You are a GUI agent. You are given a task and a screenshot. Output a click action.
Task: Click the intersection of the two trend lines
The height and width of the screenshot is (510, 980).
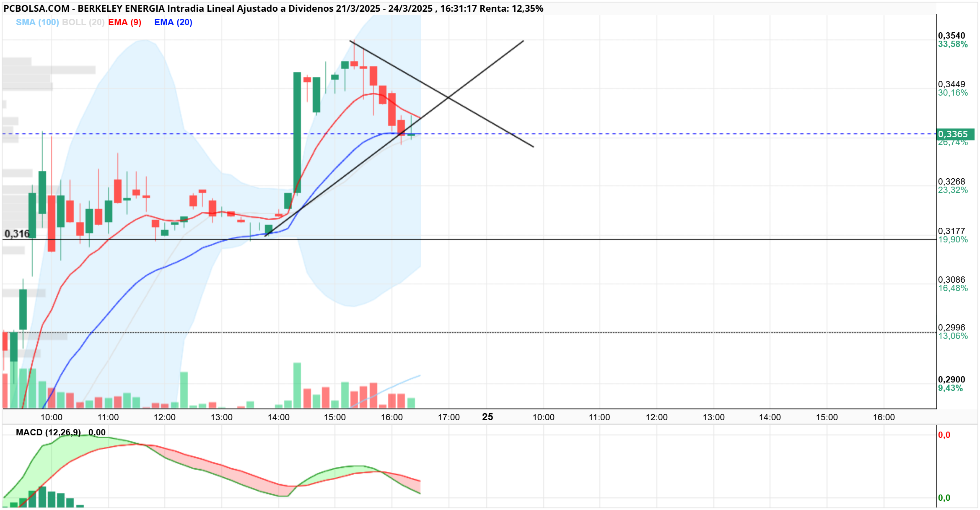(448, 98)
